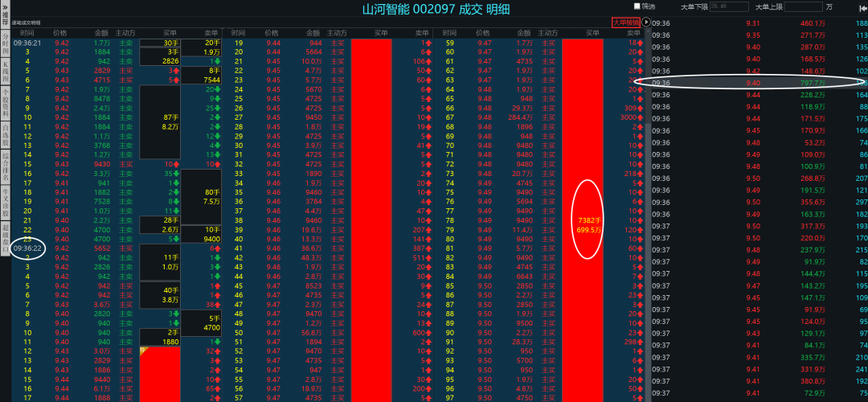
Task: Click the 大单下限 input field
Action: 733,6
